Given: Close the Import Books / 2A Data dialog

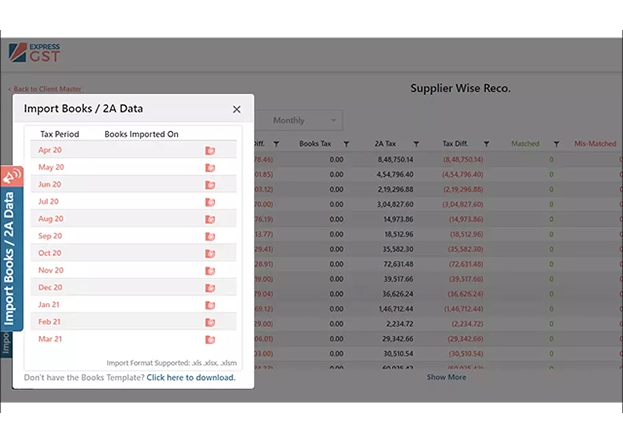Looking at the screenshot, I should pos(237,109).
